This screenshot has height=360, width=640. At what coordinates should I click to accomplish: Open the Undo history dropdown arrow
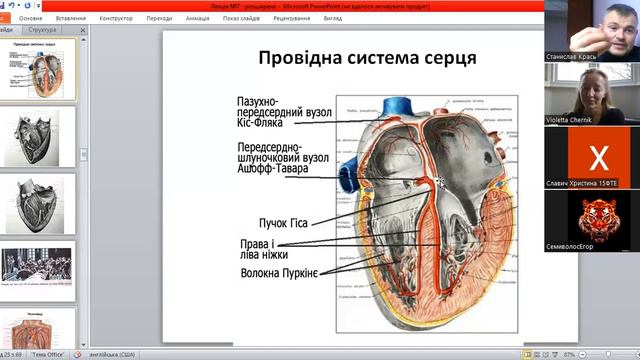(19, 5)
